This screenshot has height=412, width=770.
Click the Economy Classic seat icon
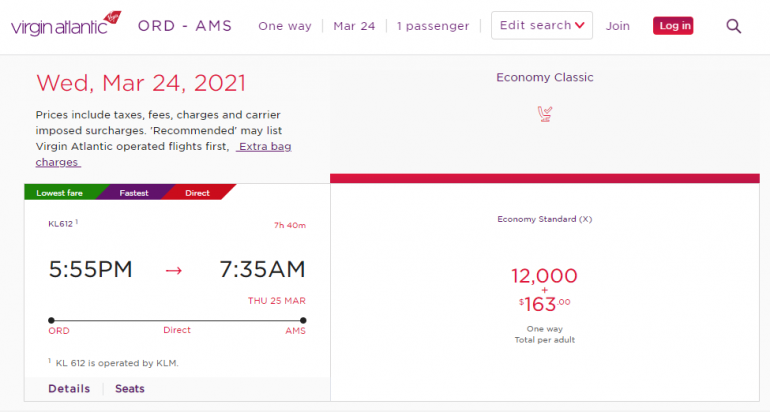tap(545, 114)
